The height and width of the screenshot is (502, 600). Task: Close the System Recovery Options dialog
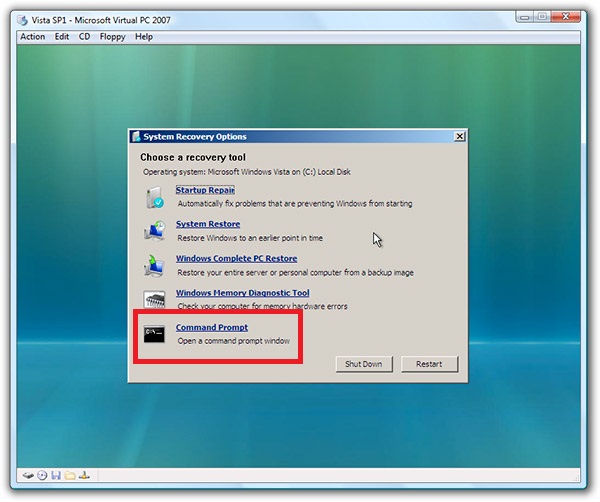pyautogui.click(x=460, y=137)
